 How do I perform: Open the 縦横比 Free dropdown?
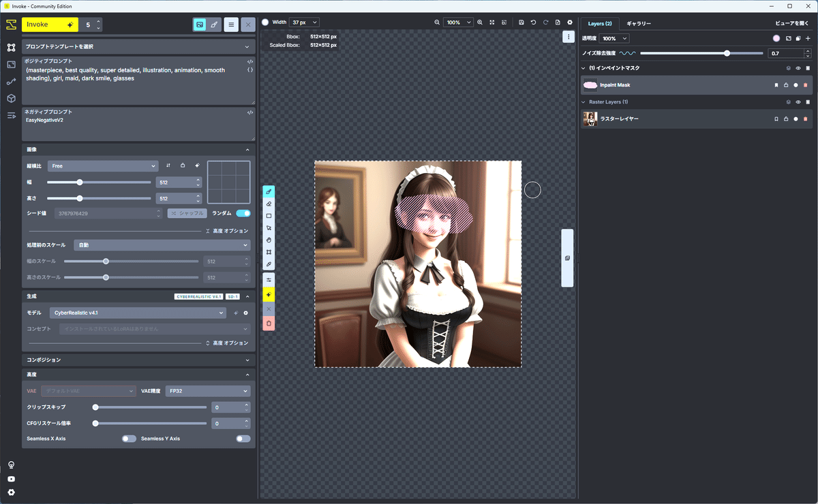(x=102, y=166)
